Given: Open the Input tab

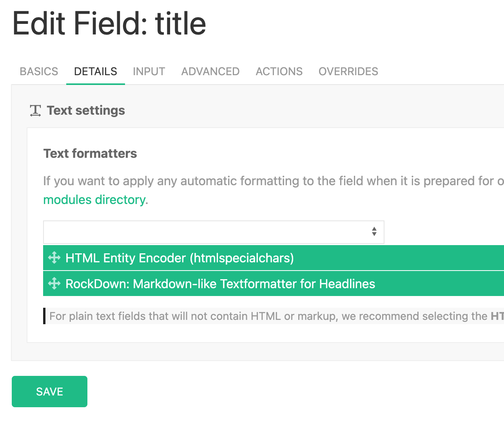Looking at the screenshot, I should 149,71.
